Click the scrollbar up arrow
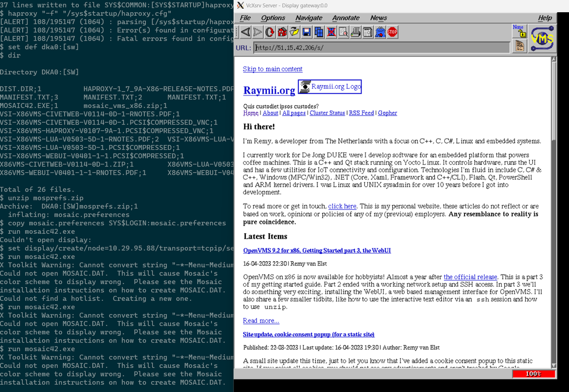 tap(554, 59)
